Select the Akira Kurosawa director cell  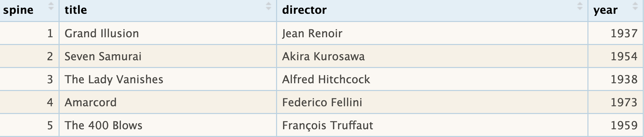point(323,56)
